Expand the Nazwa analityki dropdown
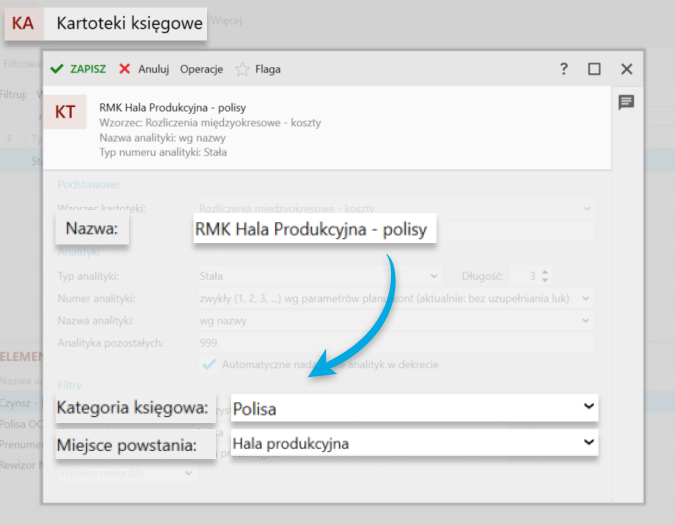Viewport: 675px width, 525px height. [x=585, y=321]
